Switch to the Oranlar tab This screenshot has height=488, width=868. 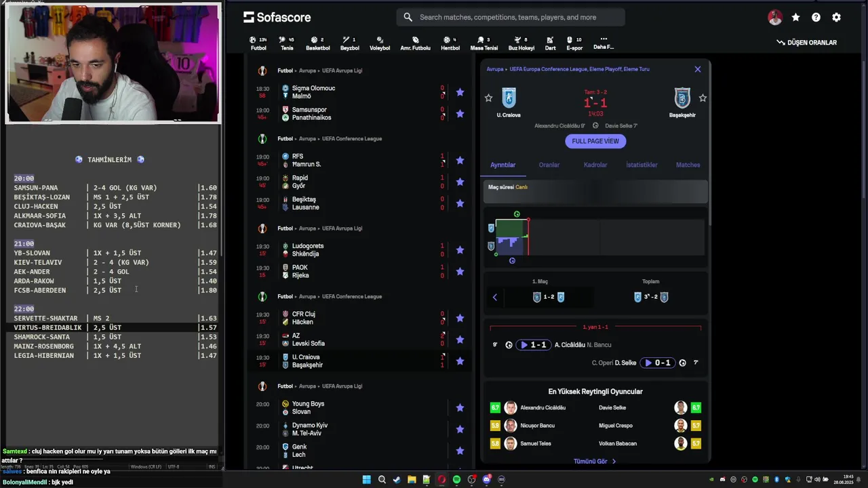tap(549, 165)
